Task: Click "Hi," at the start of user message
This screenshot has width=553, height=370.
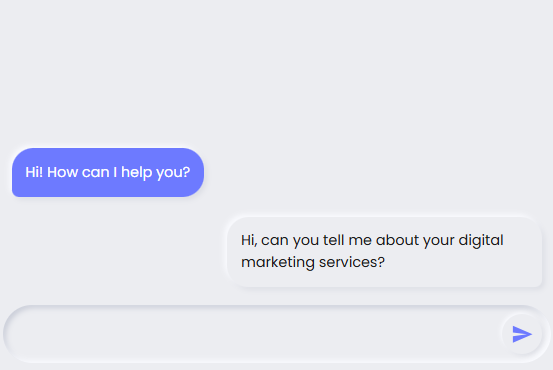Action: [x=249, y=240]
